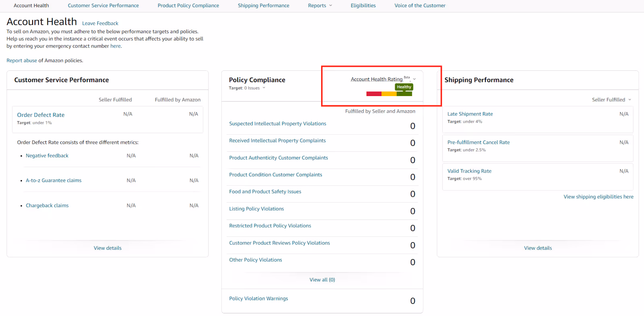Click the Leave Feedback link

pos(100,23)
